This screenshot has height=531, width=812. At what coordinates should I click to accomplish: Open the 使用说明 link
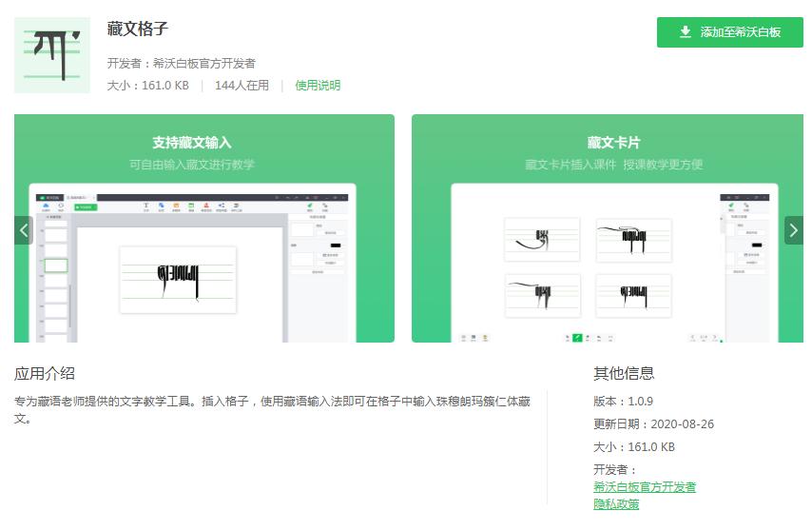318,86
